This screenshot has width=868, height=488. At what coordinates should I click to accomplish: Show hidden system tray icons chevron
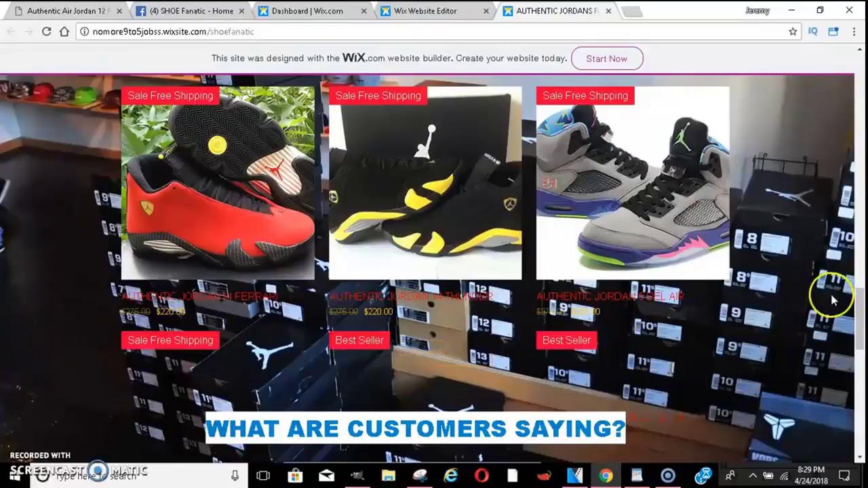pos(752,476)
